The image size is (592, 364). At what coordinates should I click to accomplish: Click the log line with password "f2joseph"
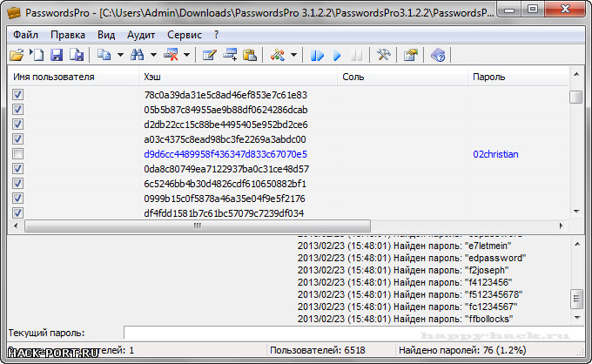coord(403,270)
